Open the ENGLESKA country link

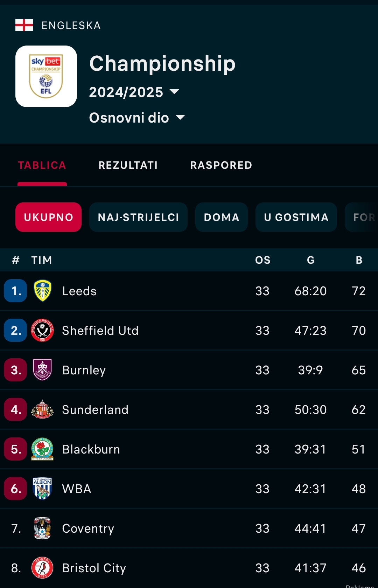(x=71, y=26)
